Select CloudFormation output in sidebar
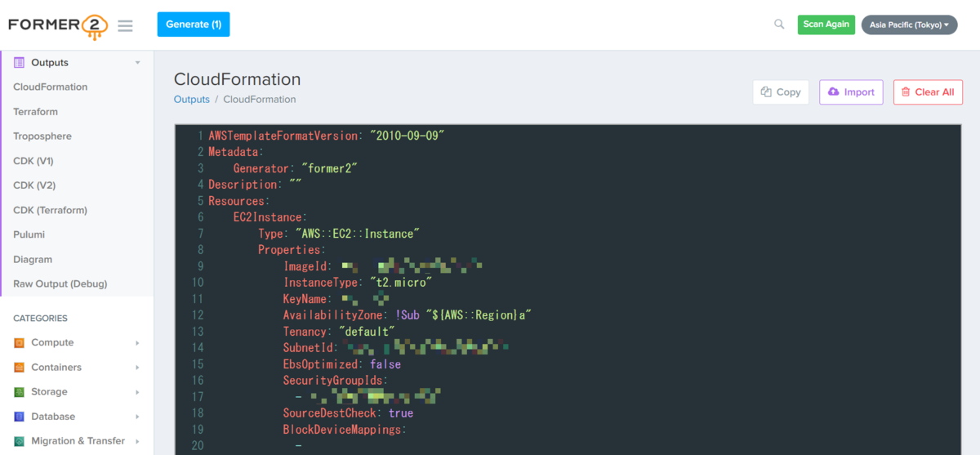Screen dimensions: 980x455 51,87
